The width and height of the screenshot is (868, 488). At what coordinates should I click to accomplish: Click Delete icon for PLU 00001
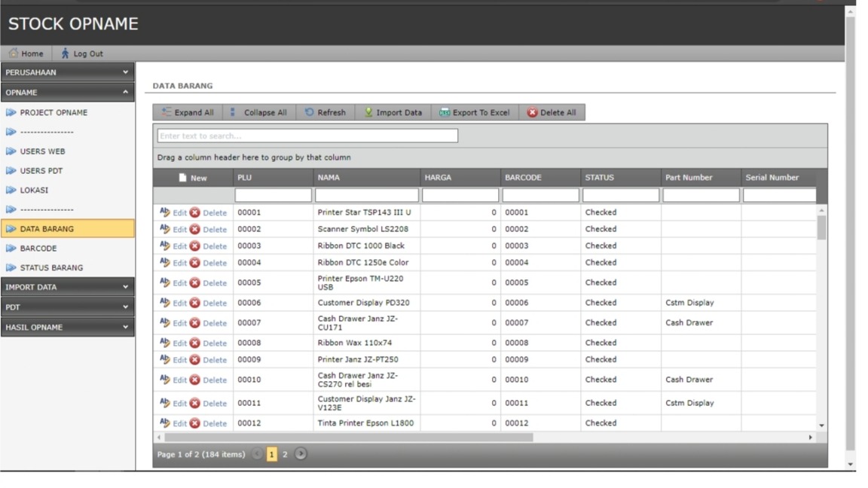point(195,212)
